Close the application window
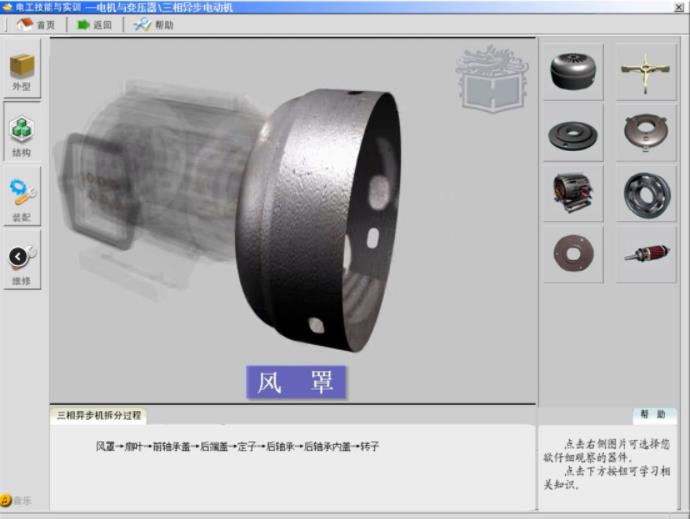Viewport: 690px width, 519px height. (679, 7)
